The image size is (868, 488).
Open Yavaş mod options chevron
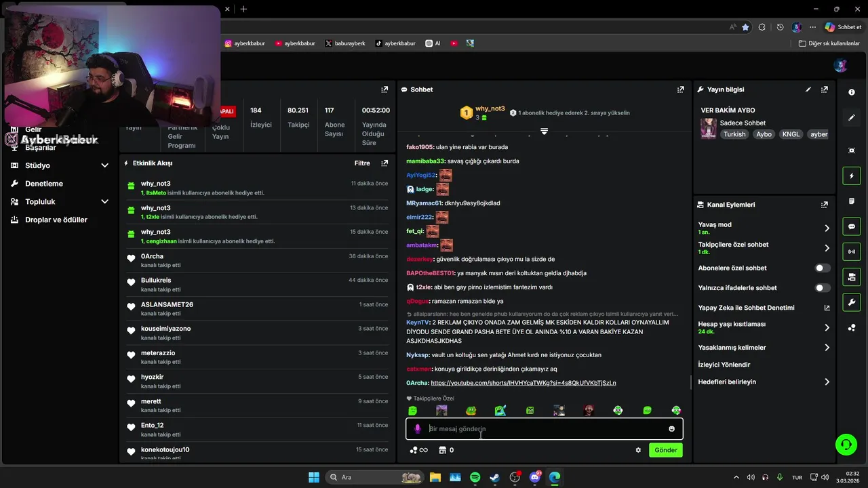827,228
